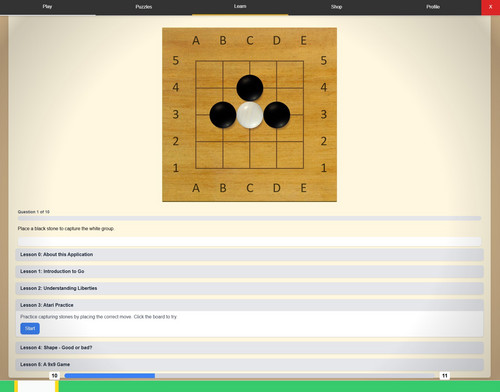Click the level 11 badge

(x=445, y=376)
